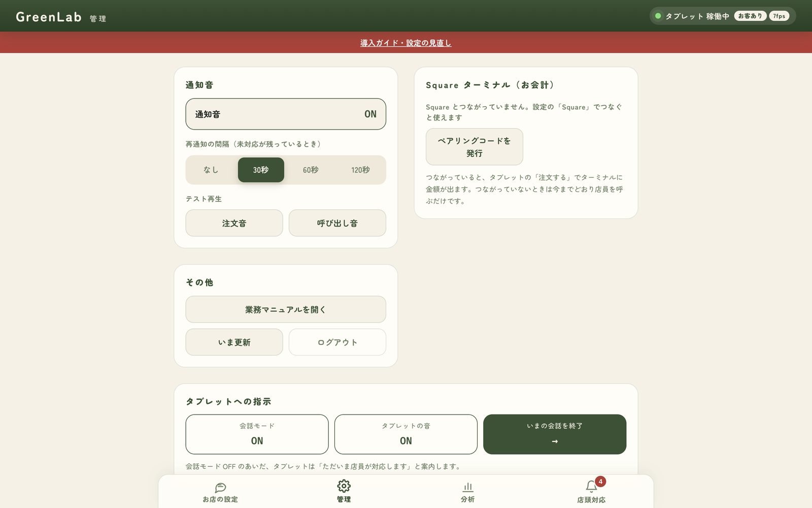
Task: Play the 呼び出し音 test sound
Action: pos(337,223)
